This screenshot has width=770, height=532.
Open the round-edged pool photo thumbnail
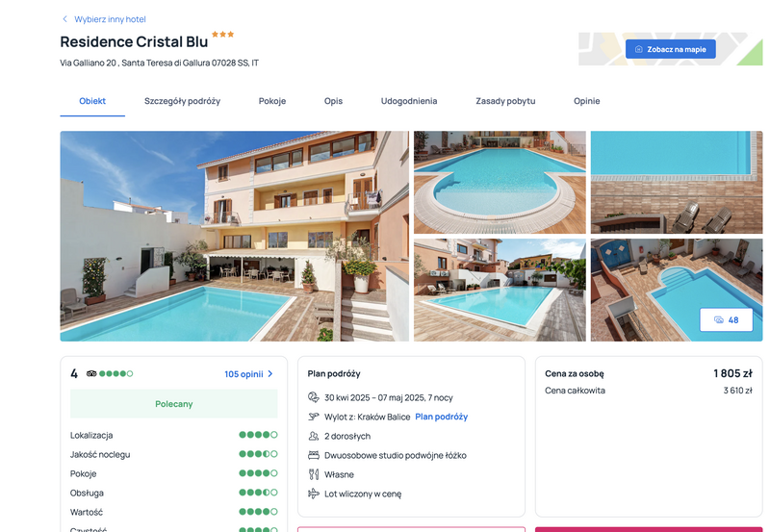point(500,182)
